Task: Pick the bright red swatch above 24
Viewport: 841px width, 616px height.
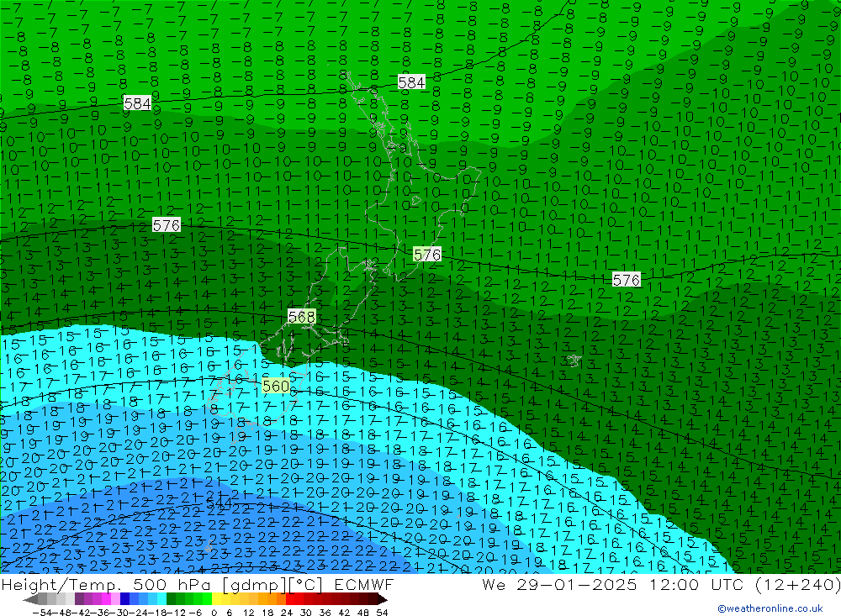Action: pyautogui.click(x=290, y=599)
